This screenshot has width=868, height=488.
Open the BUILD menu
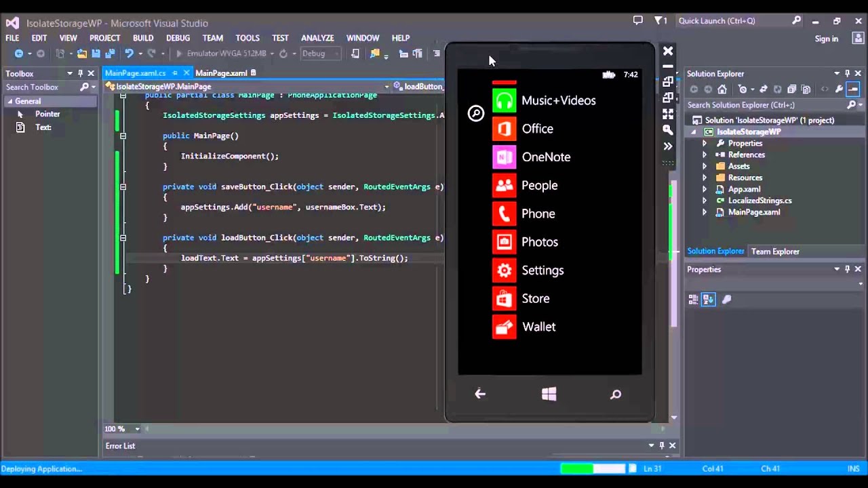pos(143,38)
